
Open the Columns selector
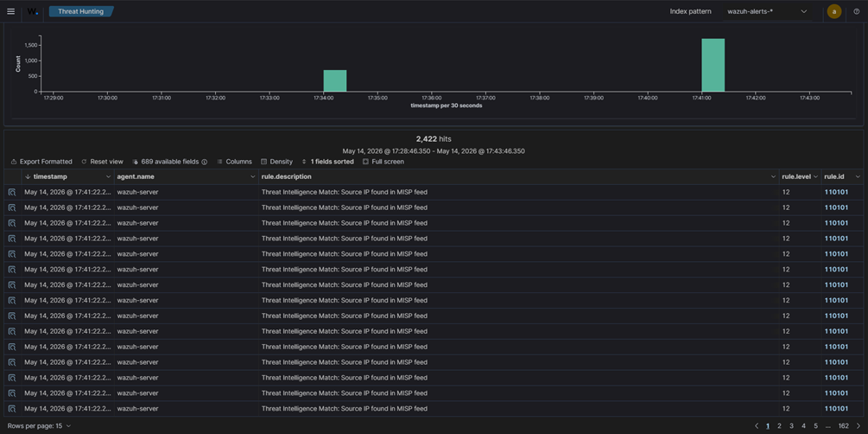pyautogui.click(x=234, y=162)
